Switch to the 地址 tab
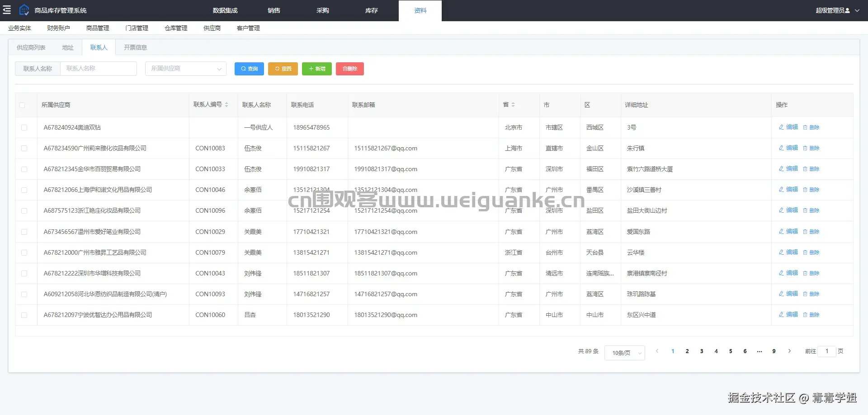The height and width of the screenshot is (415, 868). (68, 47)
